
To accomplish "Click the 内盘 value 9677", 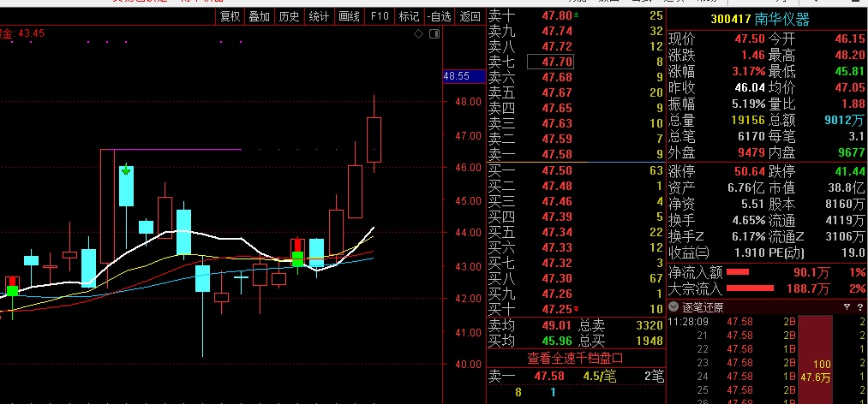I will click(851, 152).
